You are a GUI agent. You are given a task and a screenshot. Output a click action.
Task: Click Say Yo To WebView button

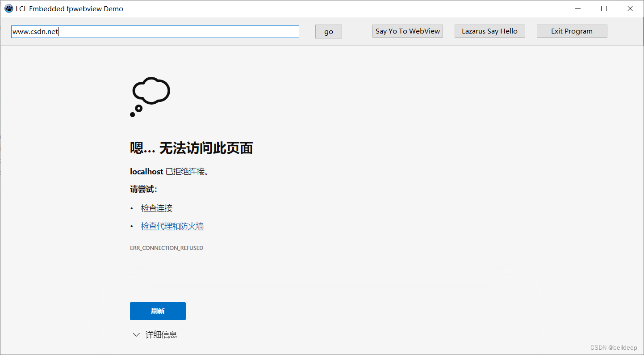(408, 31)
